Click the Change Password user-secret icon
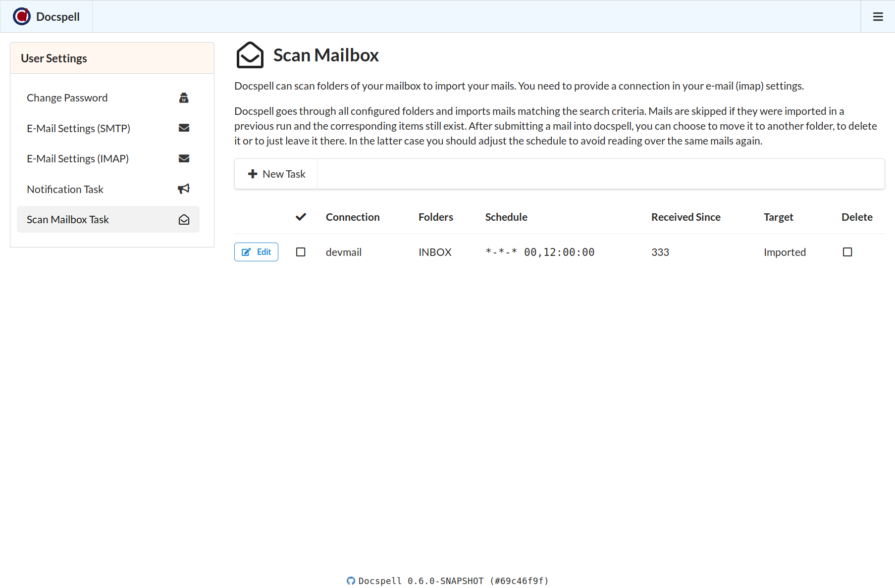This screenshot has height=588, width=895. (184, 98)
